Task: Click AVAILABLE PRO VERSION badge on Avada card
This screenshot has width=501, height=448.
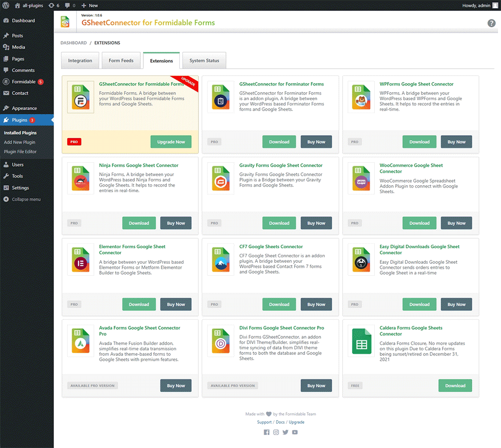Action: pyautogui.click(x=92, y=386)
